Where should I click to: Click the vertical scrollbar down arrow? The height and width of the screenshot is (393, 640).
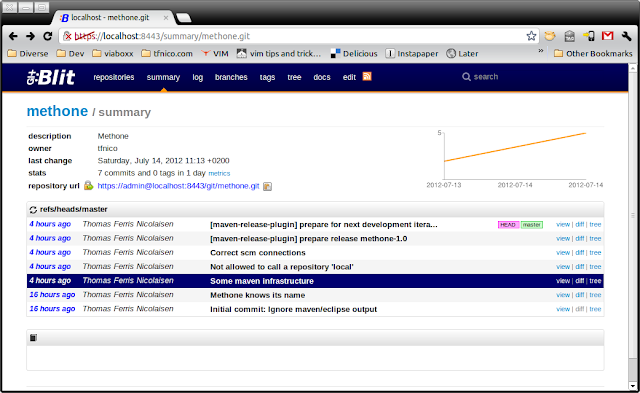(633, 386)
